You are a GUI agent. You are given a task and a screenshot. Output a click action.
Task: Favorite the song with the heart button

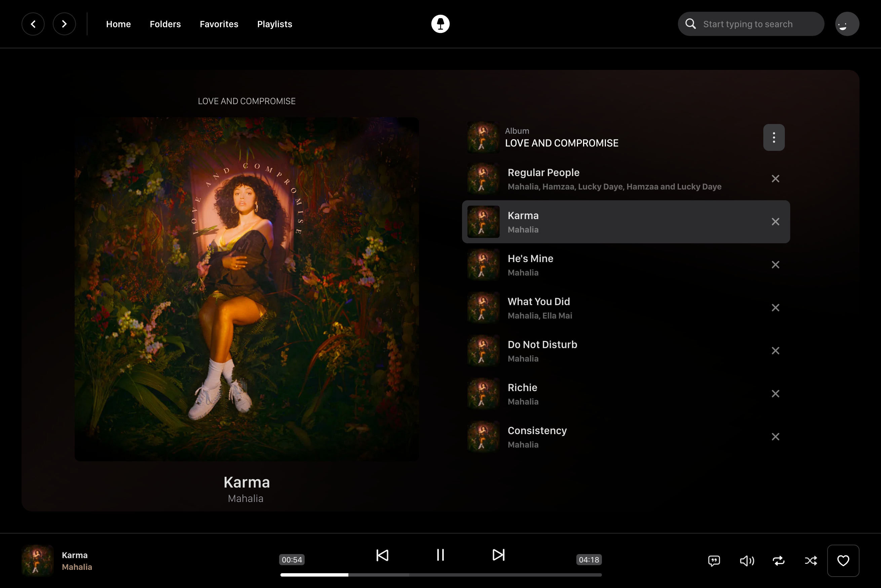[843, 561]
